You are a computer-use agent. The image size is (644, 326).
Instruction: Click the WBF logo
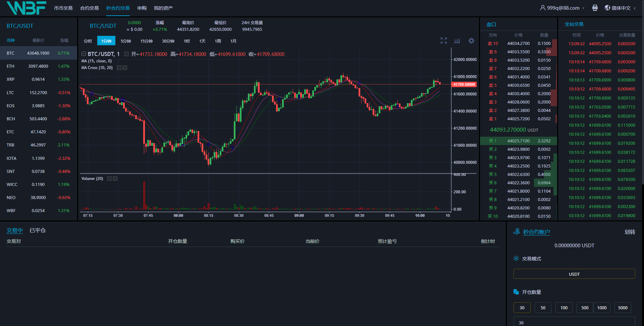(26, 8)
